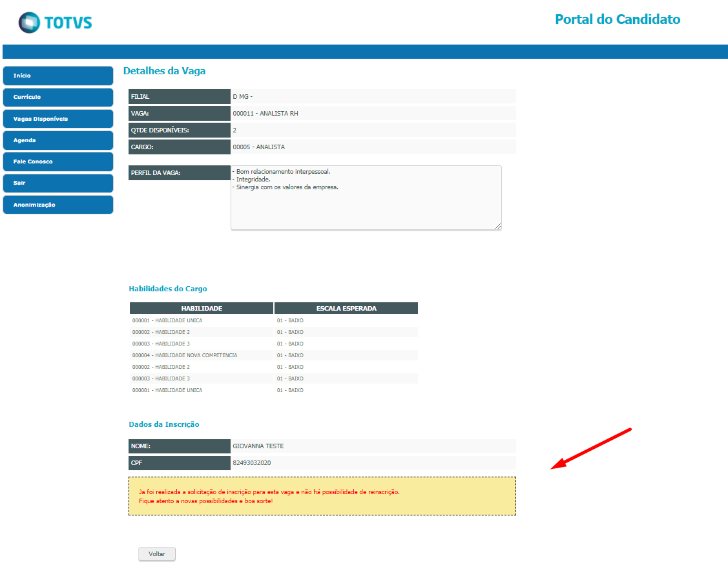
Task: Open the Início menu item
Action: point(57,76)
